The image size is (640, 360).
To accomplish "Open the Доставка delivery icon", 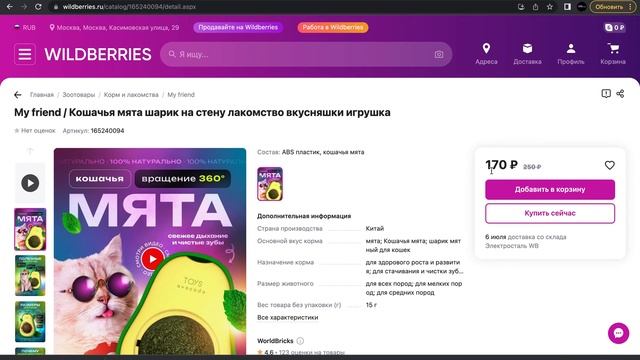I will click(x=527, y=54).
